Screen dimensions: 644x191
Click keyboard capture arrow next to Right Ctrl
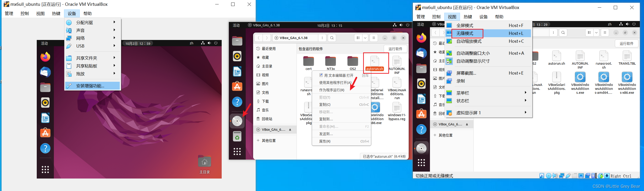607,176
